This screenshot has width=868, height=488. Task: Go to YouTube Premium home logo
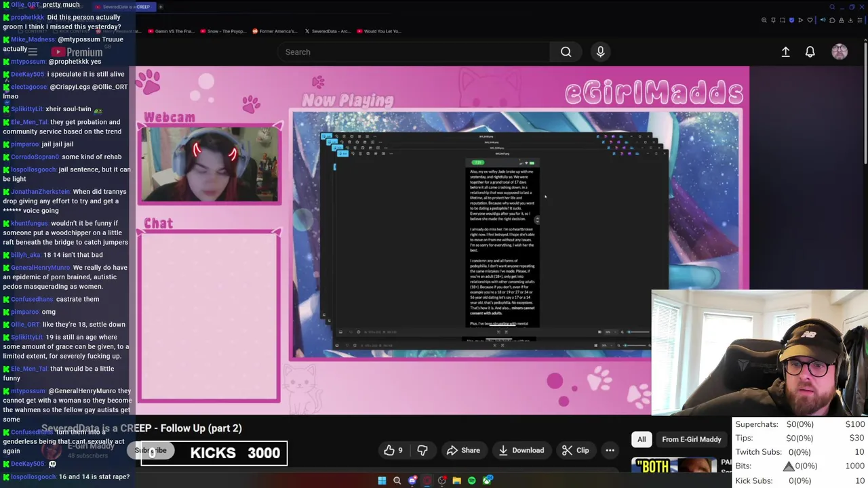(x=77, y=52)
